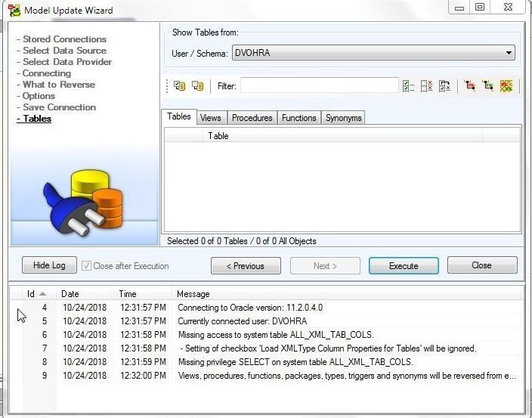Click the orange grid relations icon
This screenshot has height=418, width=532.
tap(506, 86)
